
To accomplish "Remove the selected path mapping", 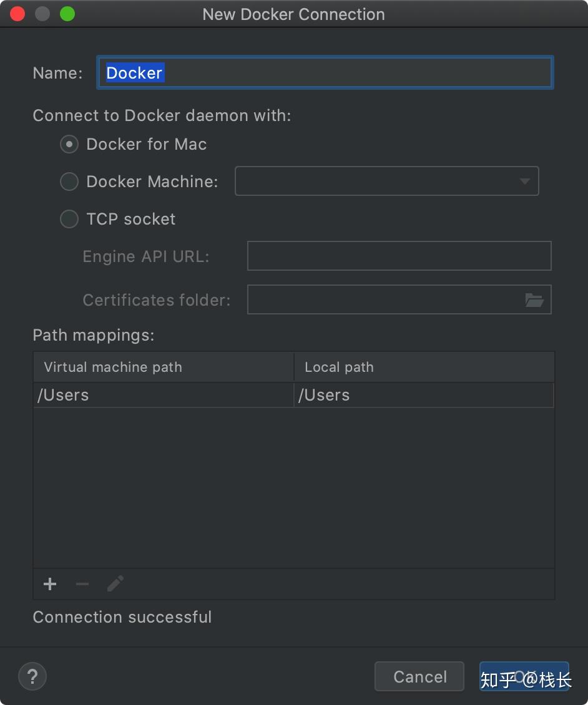I will click(x=82, y=584).
